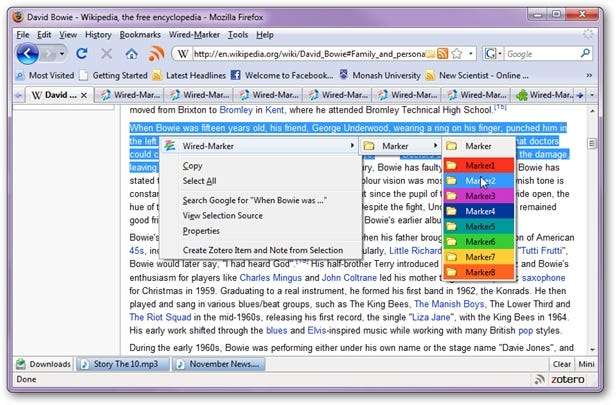The image size is (616, 405).
Task: Click the bookmark star in address bar
Action: [456, 54]
